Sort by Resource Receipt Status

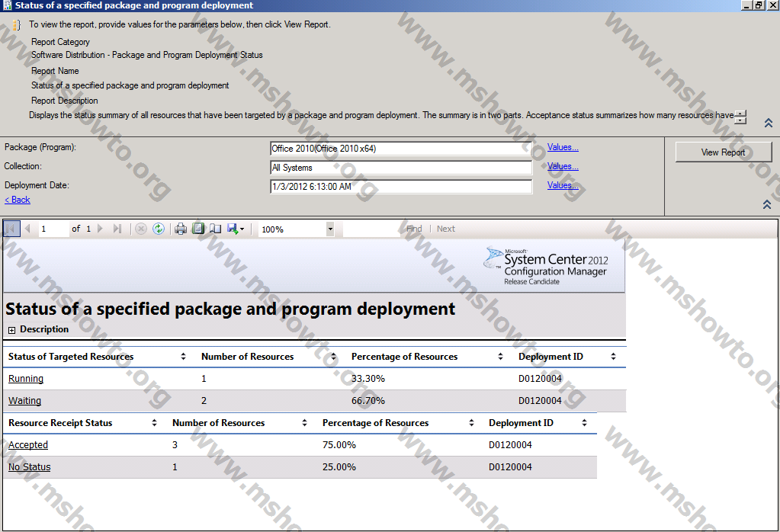pos(154,422)
